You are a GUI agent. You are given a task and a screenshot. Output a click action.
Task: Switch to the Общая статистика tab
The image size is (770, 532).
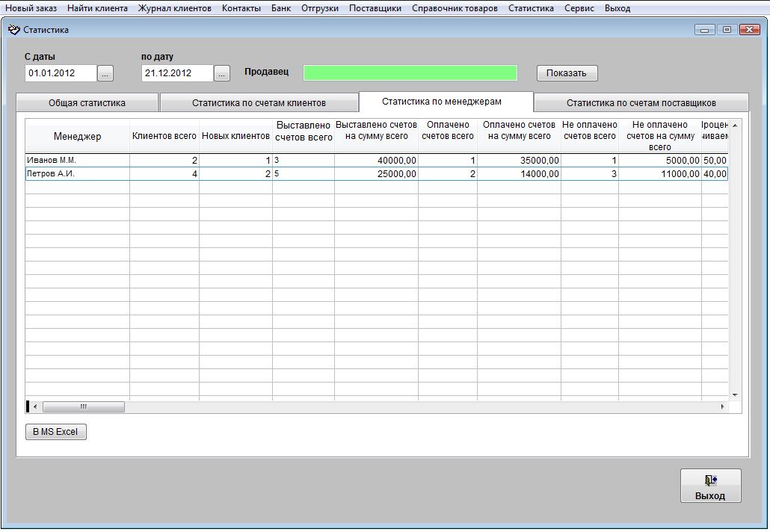pos(87,103)
